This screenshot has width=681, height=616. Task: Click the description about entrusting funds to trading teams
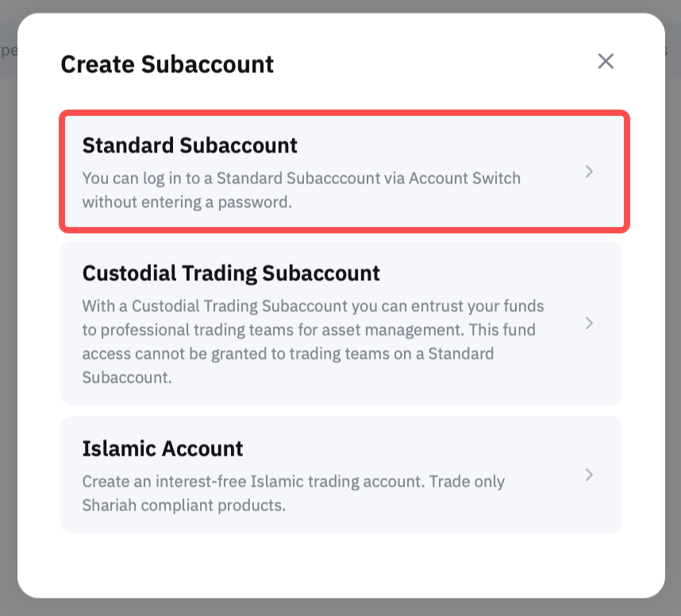313,305
